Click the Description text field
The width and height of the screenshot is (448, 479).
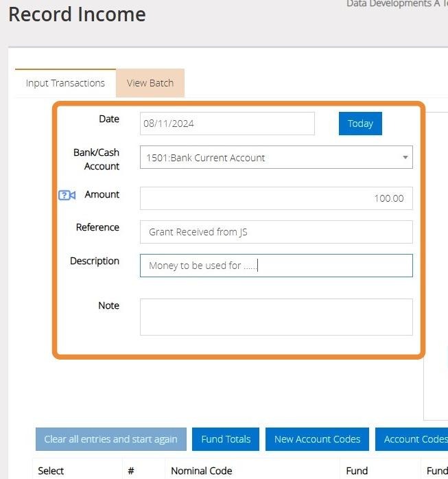point(276,266)
